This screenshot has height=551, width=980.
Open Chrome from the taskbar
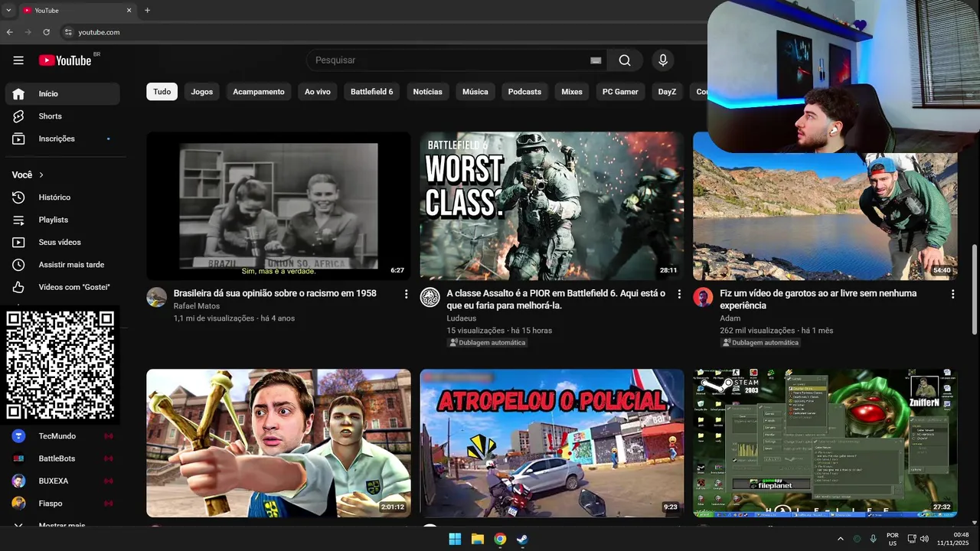tap(500, 539)
